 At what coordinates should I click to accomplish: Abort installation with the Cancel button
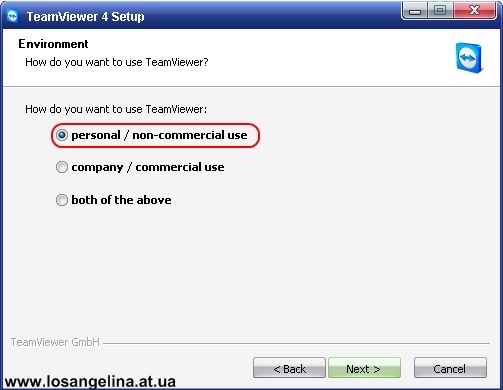(x=450, y=368)
